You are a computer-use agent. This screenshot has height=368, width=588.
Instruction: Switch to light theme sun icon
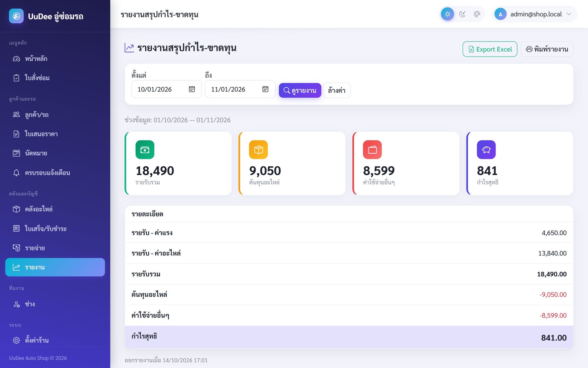447,14
